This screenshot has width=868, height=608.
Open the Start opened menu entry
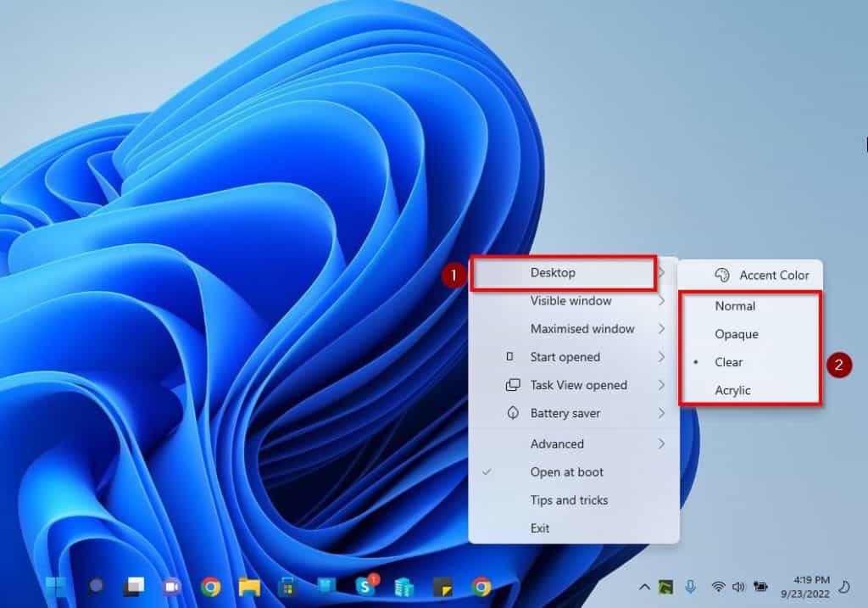pos(573,357)
